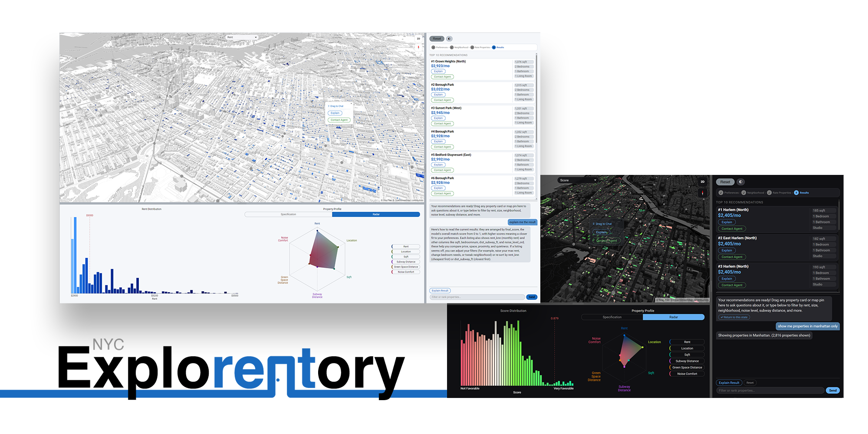The image size is (868, 434).
Task: Click Contact Agent for #2 East Harlem (North)
Action: (x=732, y=257)
